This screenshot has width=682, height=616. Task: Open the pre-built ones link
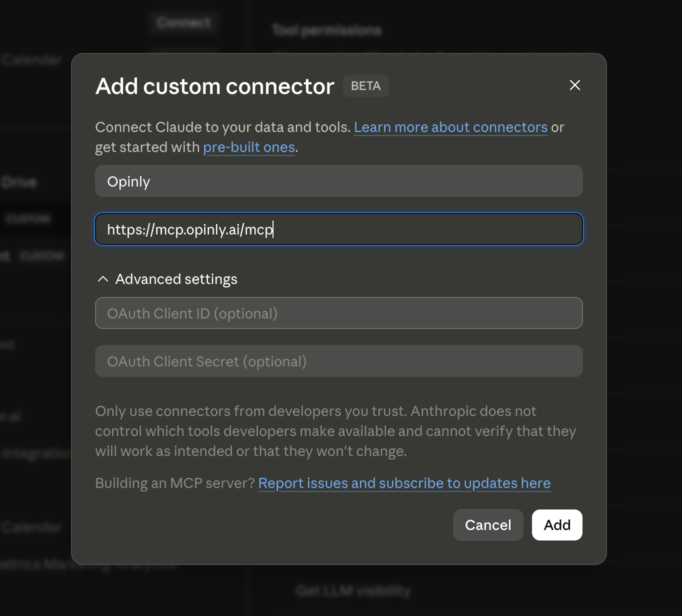click(x=249, y=147)
